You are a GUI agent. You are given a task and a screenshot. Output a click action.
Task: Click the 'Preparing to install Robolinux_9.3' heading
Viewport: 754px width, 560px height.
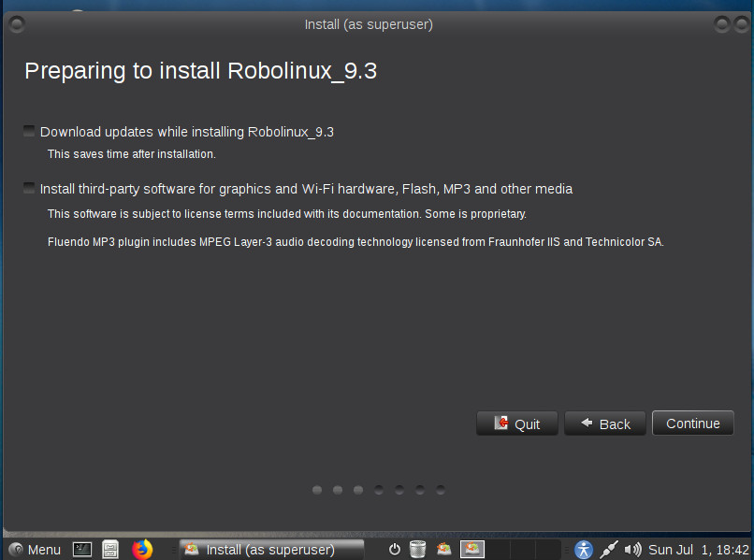point(200,71)
